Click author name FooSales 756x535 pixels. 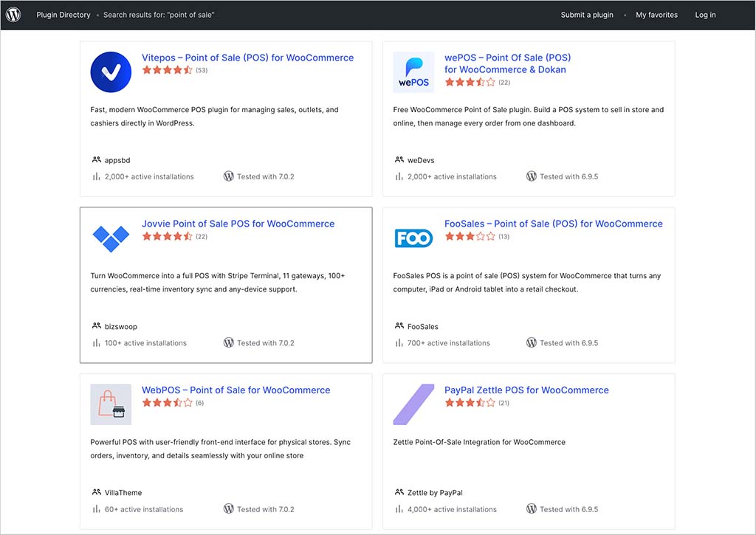point(423,327)
